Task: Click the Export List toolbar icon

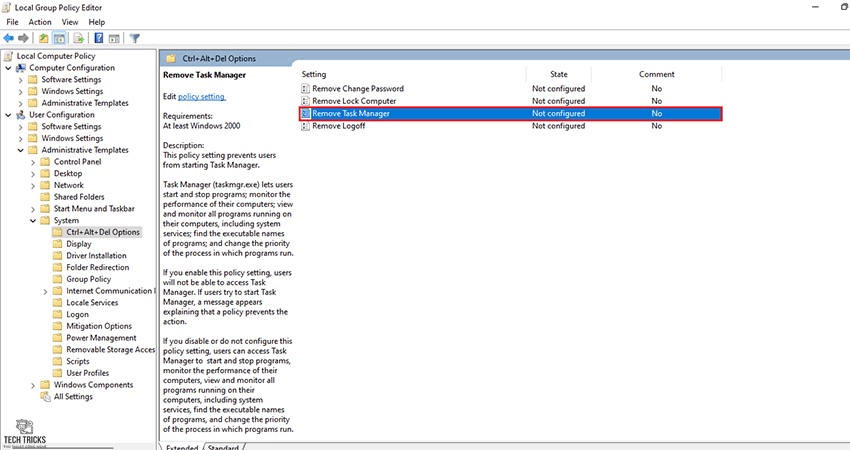Action: click(x=79, y=38)
